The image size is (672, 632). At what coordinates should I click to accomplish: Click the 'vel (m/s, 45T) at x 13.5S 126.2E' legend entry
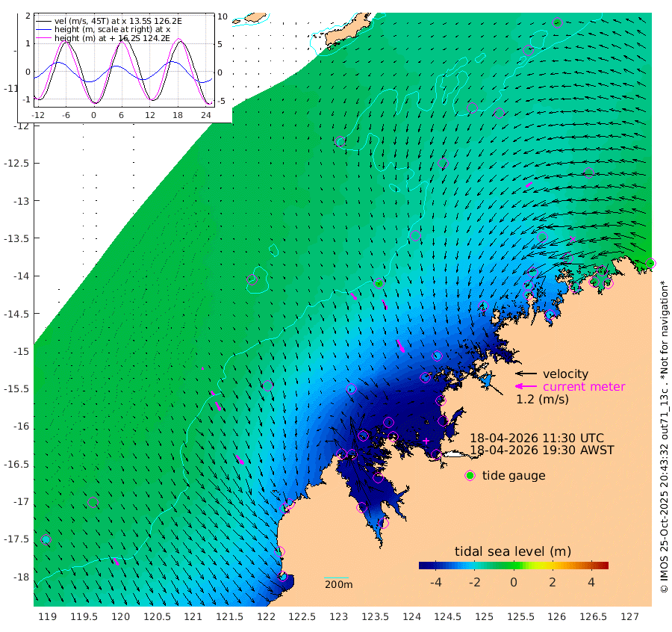click(118, 21)
